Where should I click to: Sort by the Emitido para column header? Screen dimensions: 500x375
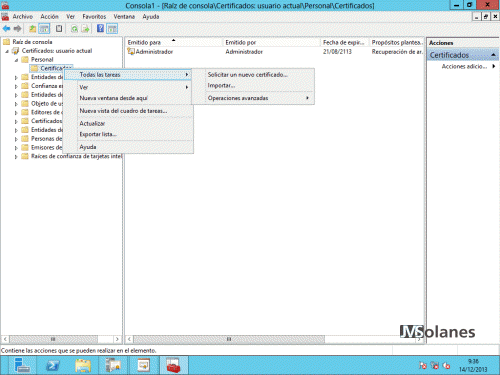click(174, 42)
